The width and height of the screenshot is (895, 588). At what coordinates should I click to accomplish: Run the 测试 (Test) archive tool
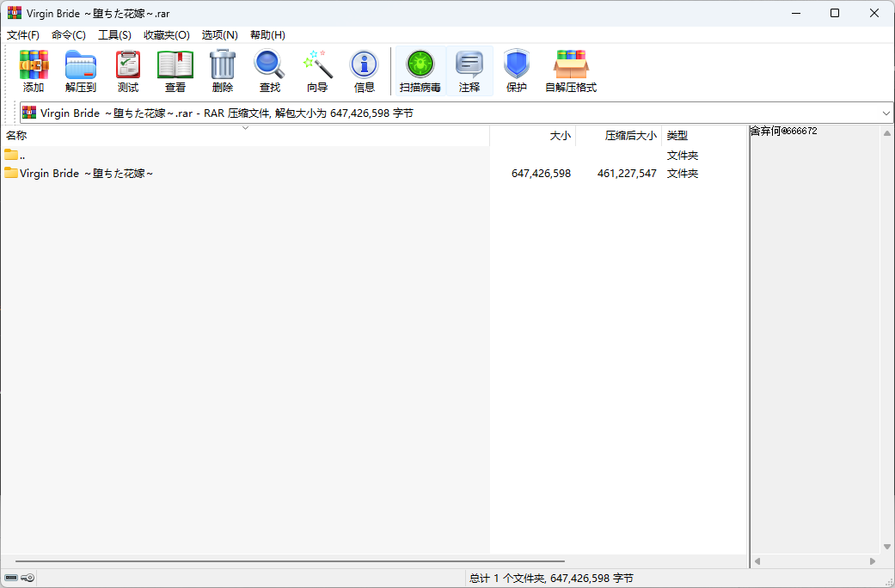tap(128, 65)
